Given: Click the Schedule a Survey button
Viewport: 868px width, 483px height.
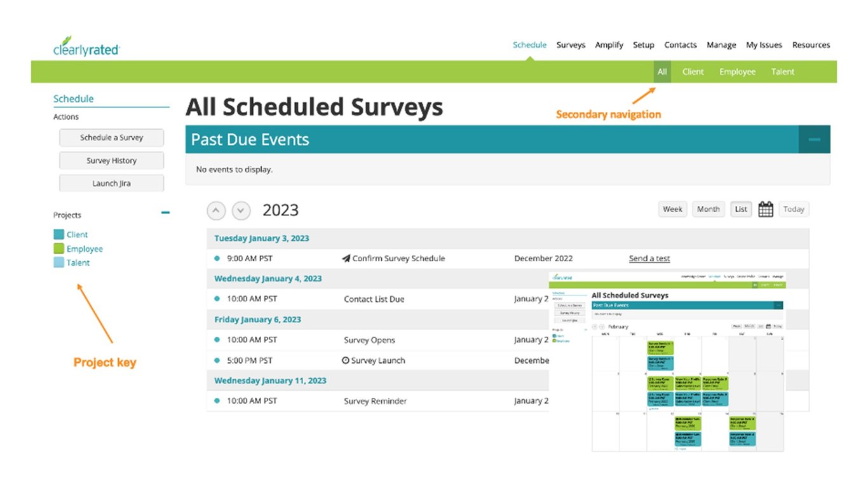Looking at the screenshot, I should tap(111, 137).
